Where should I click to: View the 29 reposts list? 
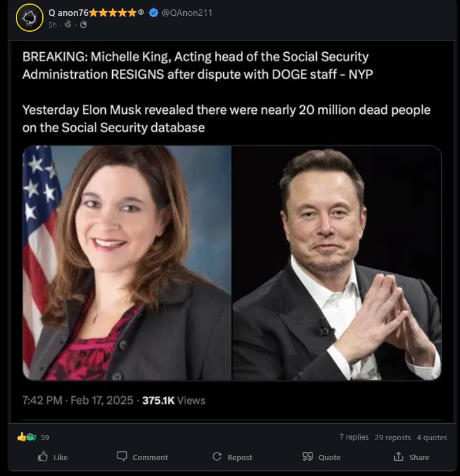[392, 437]
